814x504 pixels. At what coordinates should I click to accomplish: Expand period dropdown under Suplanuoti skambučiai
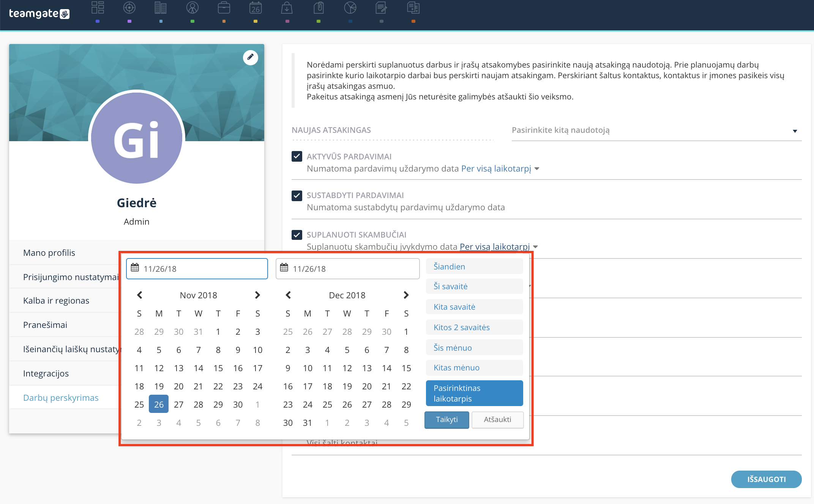point(499,247)
